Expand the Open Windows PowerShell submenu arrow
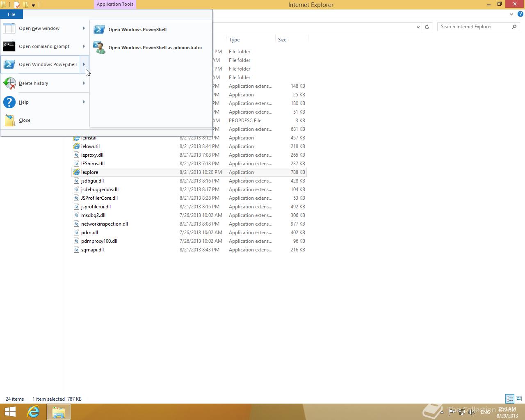Viewport: 525px width, 420px height. [x=84, y=64]
